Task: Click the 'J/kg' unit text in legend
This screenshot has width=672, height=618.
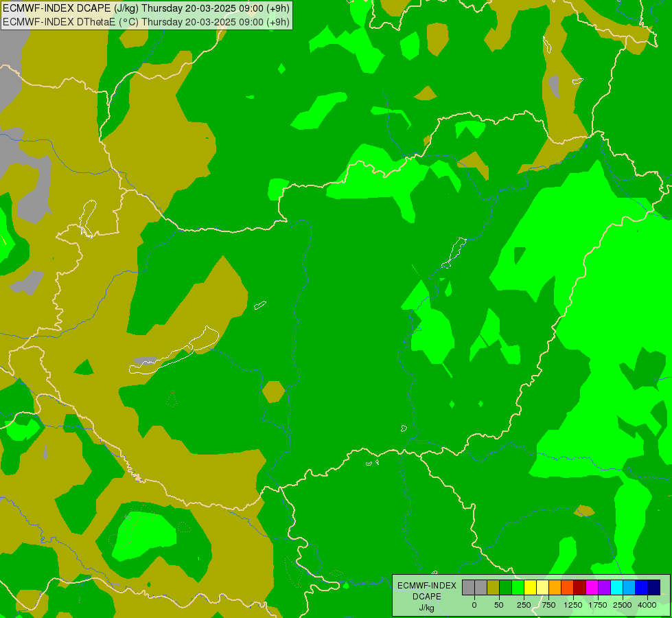Action: pyautogui.click(x=426, y=608)
